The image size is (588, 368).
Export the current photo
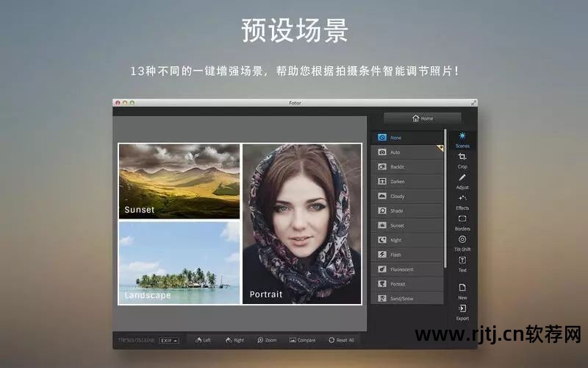pyautogui.click(x=462, y=313)
